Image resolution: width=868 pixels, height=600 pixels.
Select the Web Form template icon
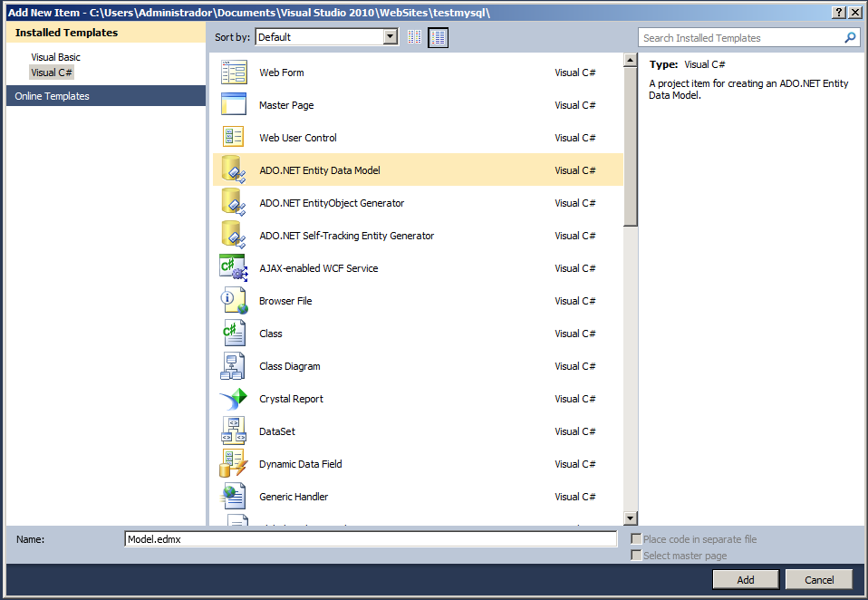pyautogui.click(x=232, y=72)
